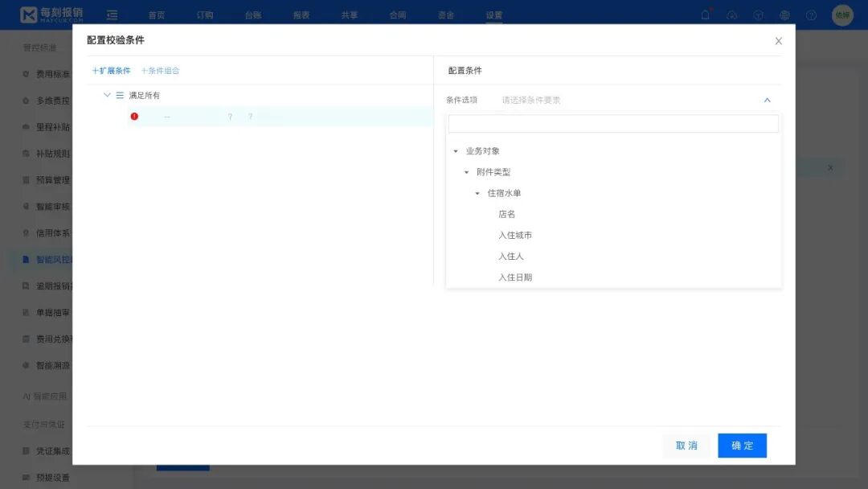Click the red error icon on condition row
The height and width of the screenshot is (489, 868).
[134, 117]
